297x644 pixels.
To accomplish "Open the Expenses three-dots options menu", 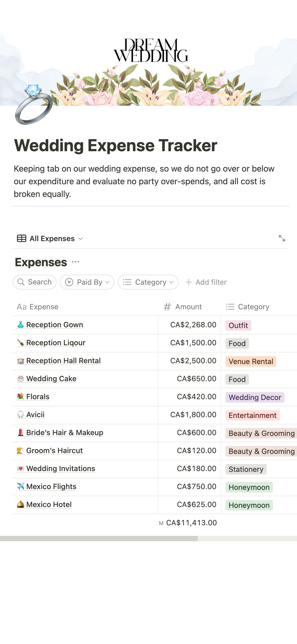I will pos(76,262).
